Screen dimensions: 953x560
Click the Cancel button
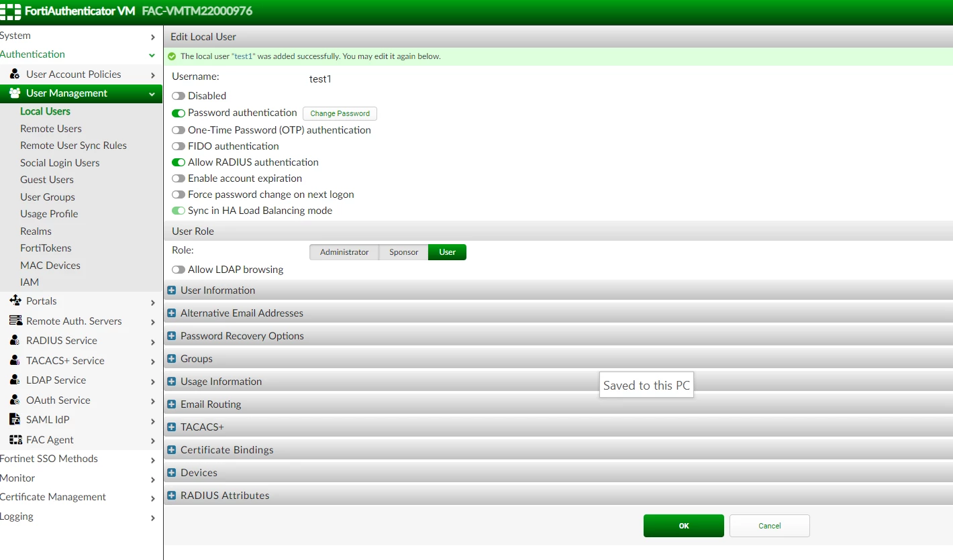pos(770,526)
